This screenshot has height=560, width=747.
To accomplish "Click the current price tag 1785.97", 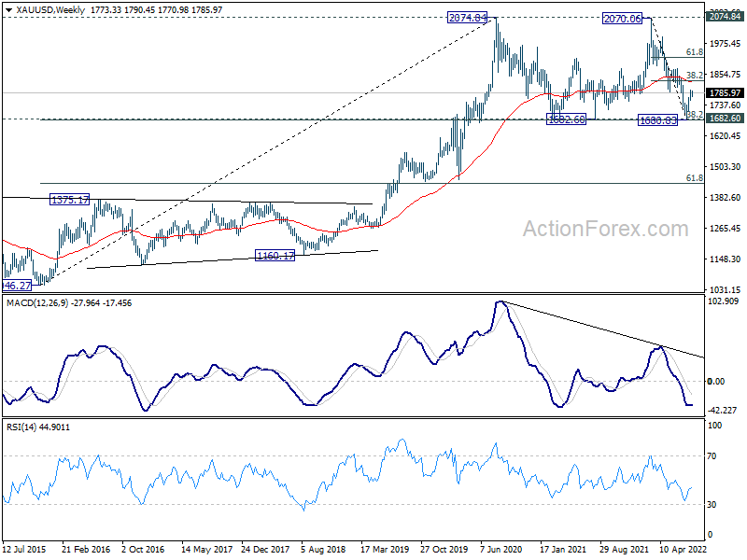I will click(725, 92).
